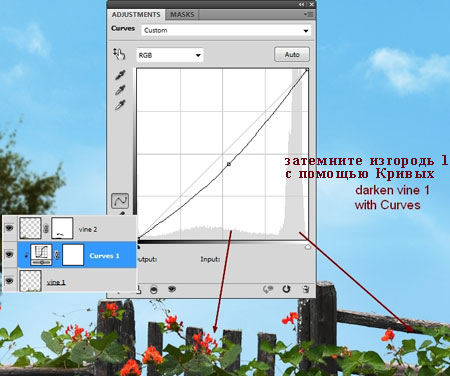Select the vine 2 layer mask thumbnail
Image resolution: width=450 pixels, height=376 pixels.
click(x=62, y=228)
